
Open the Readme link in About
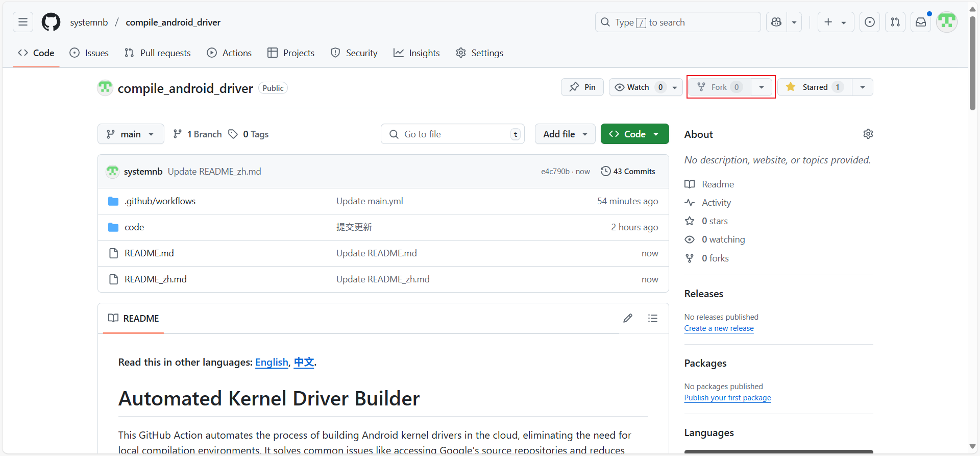coord(709,184)
